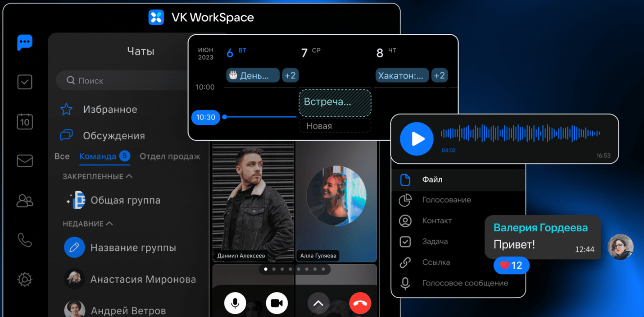Screen dimensions: 644x317
Task: Mute the microphone in the call controls
Action: click(235, 303)
